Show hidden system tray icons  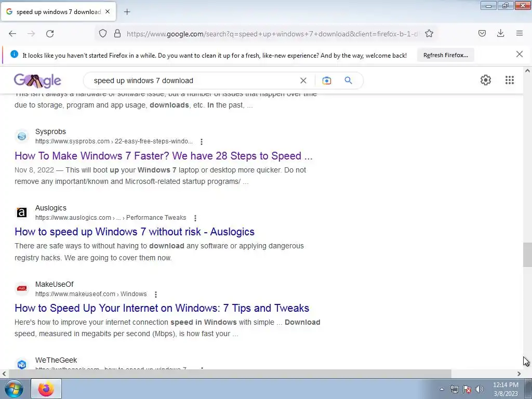click(442, 389)
